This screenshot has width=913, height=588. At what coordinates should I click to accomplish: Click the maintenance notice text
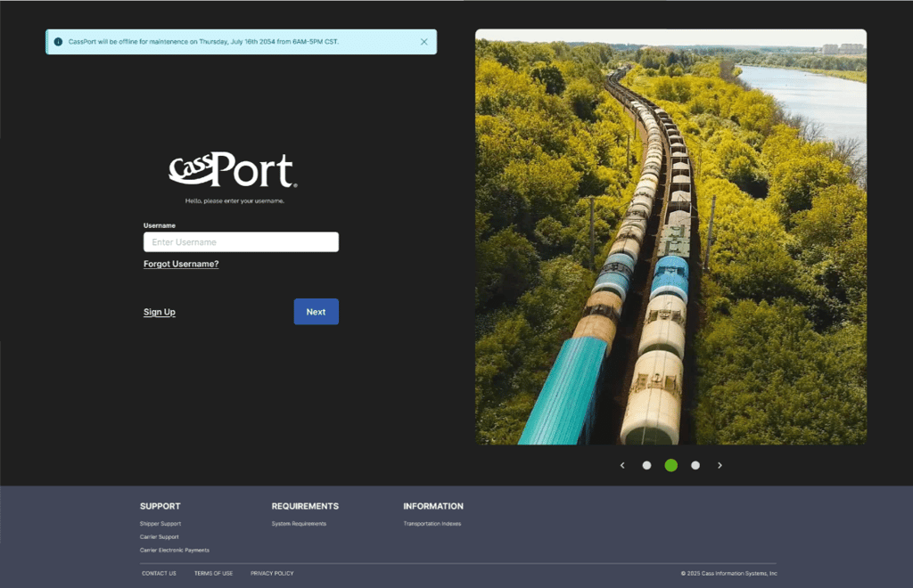(203, 42)
